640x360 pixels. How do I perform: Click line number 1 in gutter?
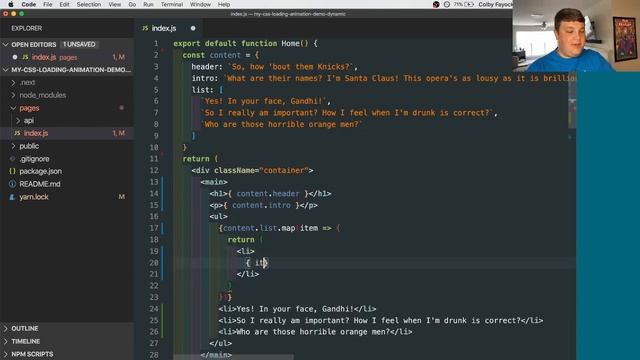coord(156,43)
